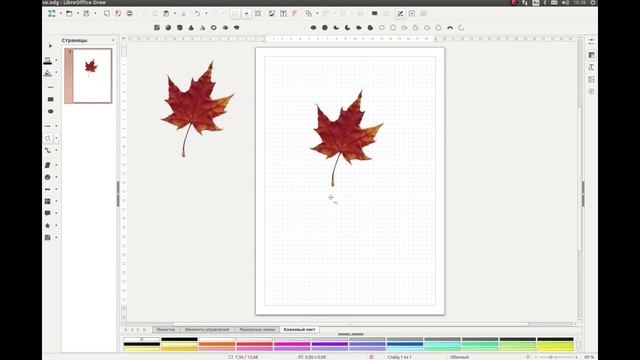Expand the stars and banners dropdown
Image resolution: width=640 pixels, height=360 pixels.
[56, 225]
